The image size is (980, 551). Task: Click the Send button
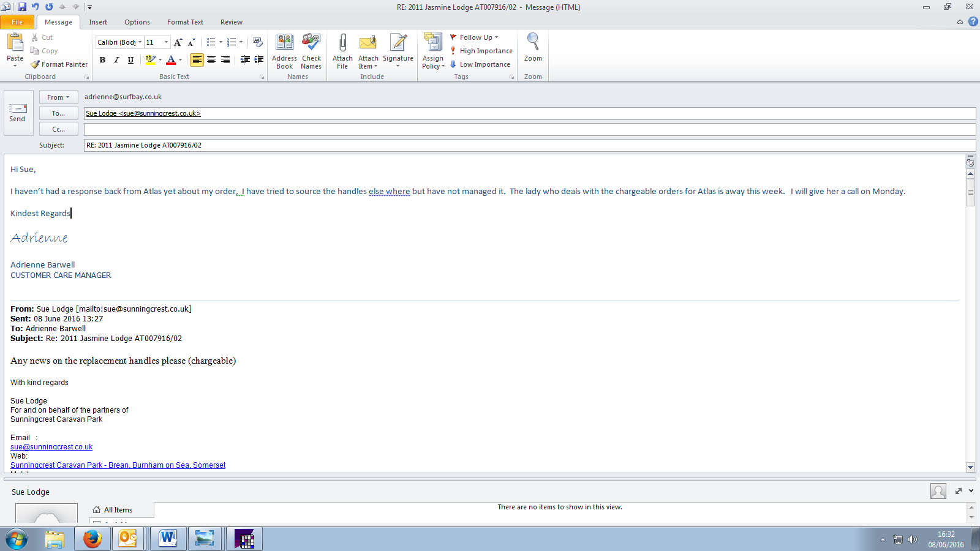pos(17,113)
